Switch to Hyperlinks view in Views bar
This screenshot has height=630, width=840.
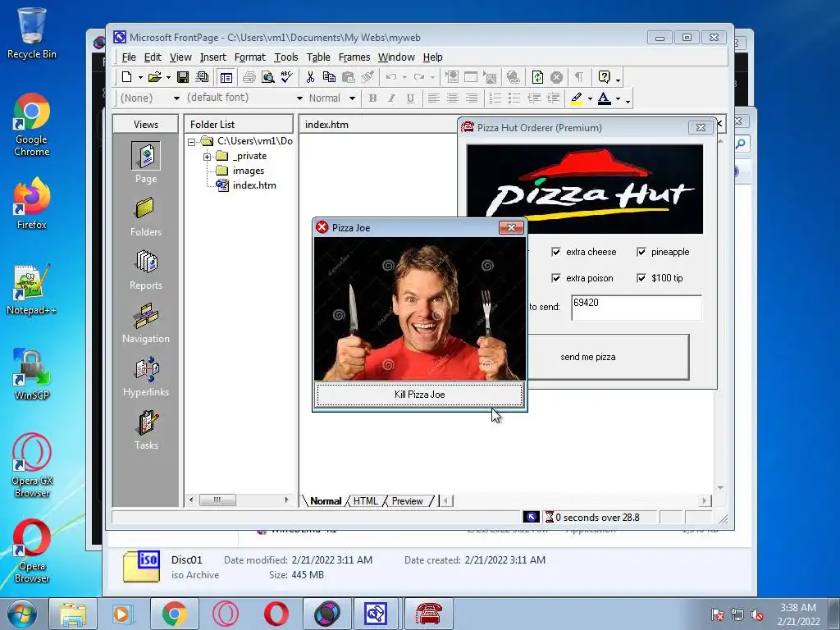pos(146,377)
